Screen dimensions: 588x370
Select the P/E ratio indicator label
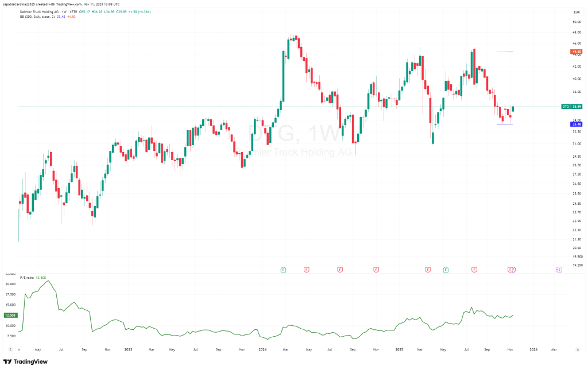pyautogui.click(x=27, y=277)
